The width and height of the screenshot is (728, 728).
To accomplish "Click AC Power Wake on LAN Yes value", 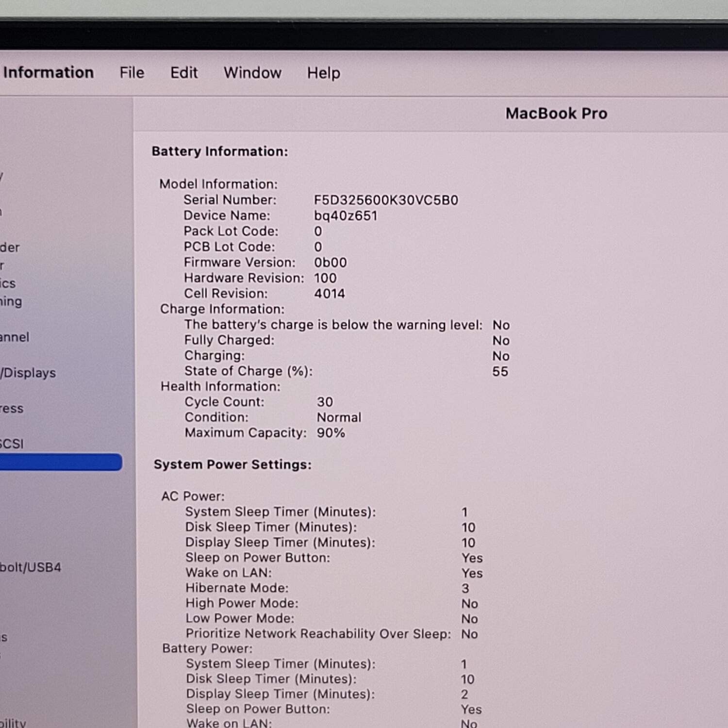I will coord(472,573).
